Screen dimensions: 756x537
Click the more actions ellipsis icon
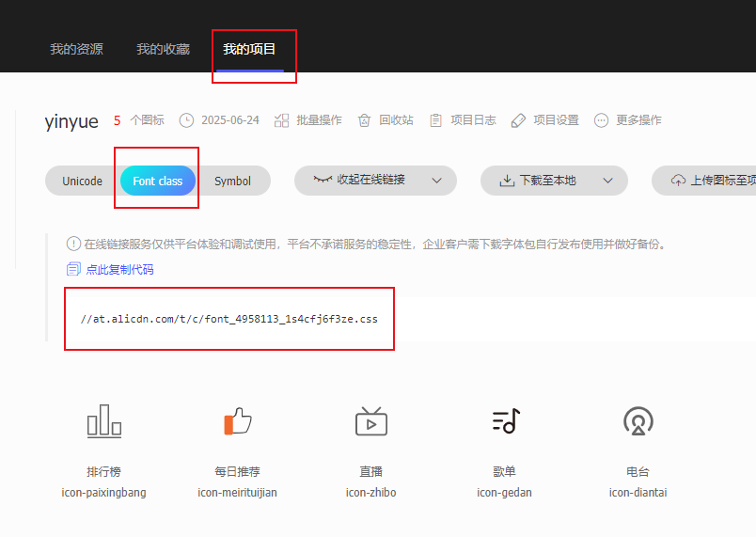601,120
